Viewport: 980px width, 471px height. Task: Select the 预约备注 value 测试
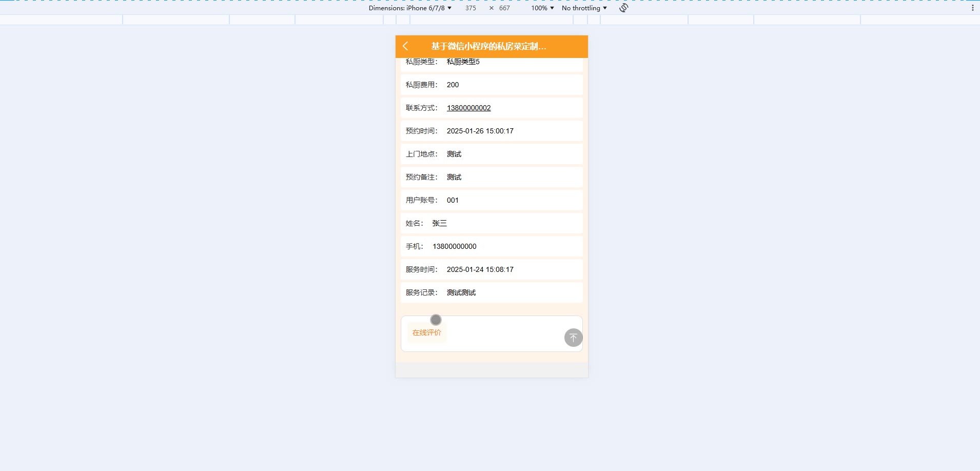coord(454,177)
